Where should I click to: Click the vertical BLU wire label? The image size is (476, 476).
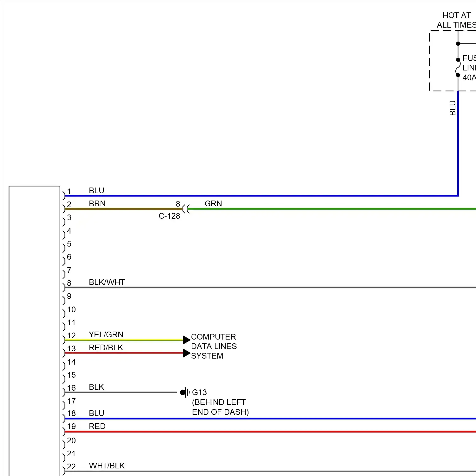pyautogui.click(x=453, y=108)
